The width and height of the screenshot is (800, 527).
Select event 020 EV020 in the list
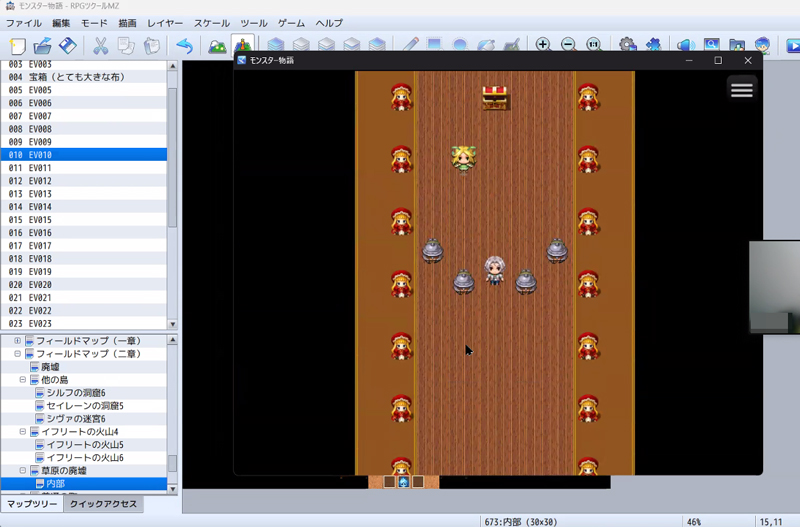tap(84, 284)
